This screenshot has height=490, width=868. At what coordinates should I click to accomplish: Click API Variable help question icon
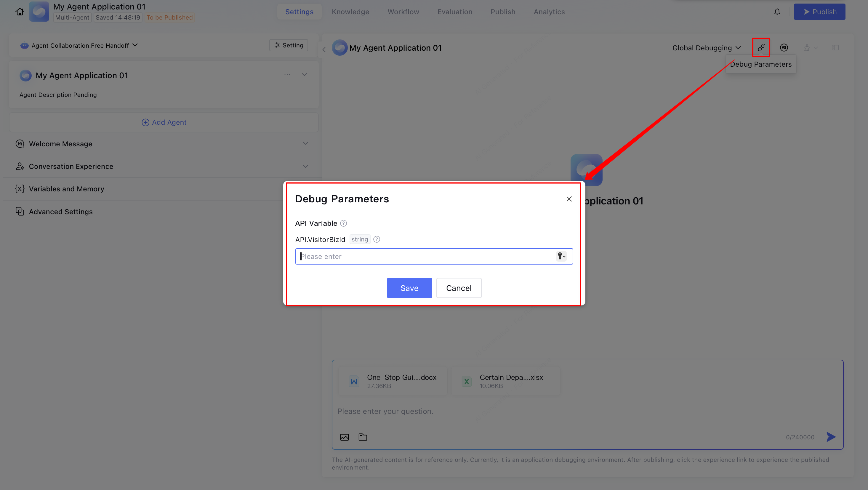[343, 223]
